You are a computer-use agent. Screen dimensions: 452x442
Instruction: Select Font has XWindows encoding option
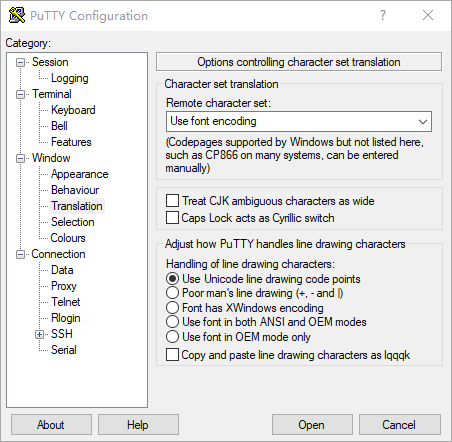(x=172, y=307)
